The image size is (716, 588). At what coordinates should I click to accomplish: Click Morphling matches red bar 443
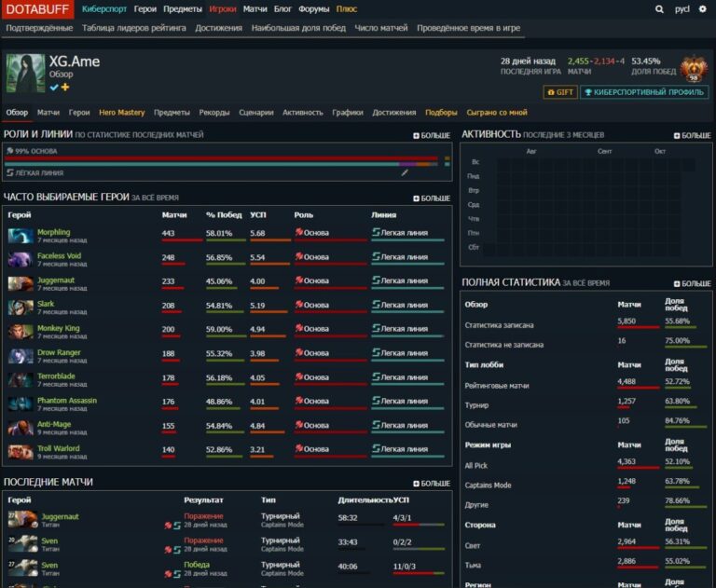click(182, 239)
